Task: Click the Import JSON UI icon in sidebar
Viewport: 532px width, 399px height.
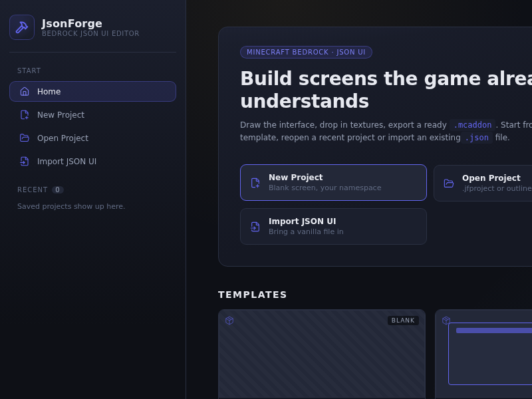Action: point(25,161)
